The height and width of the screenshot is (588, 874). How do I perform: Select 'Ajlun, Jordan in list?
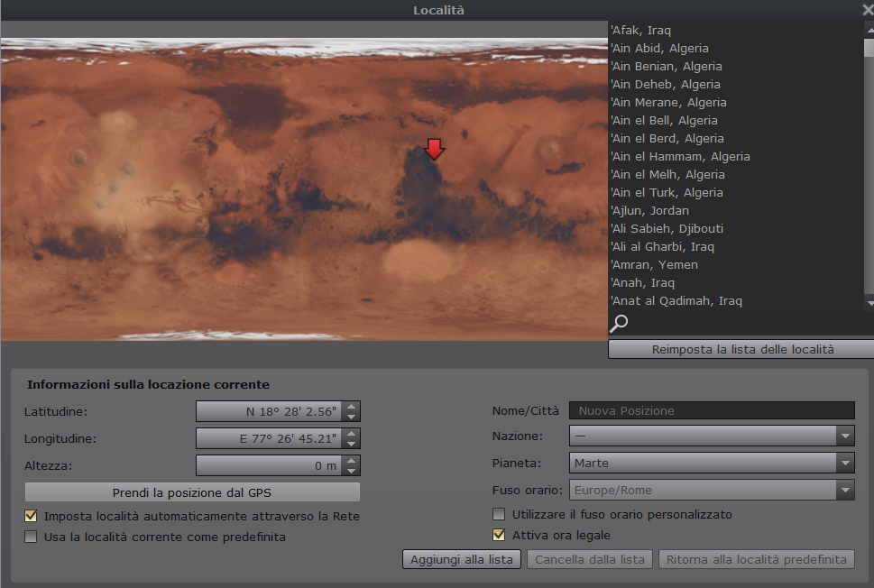point(736,210)
